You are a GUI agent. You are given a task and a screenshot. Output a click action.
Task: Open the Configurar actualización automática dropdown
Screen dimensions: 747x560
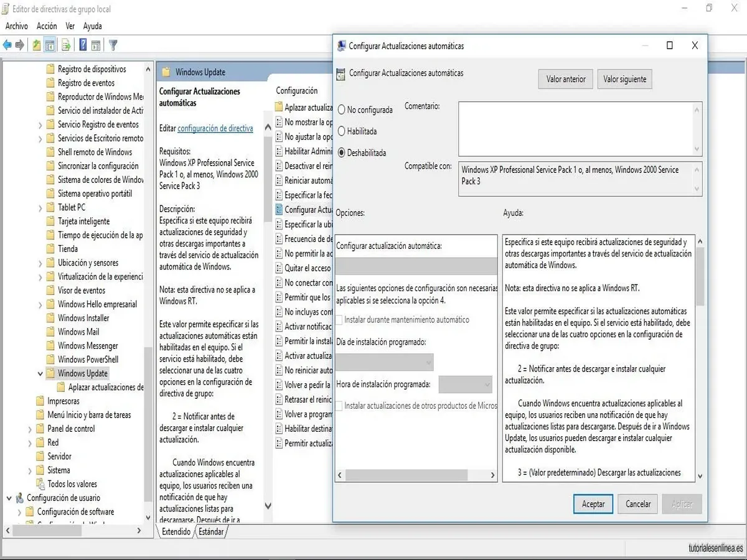416,266
